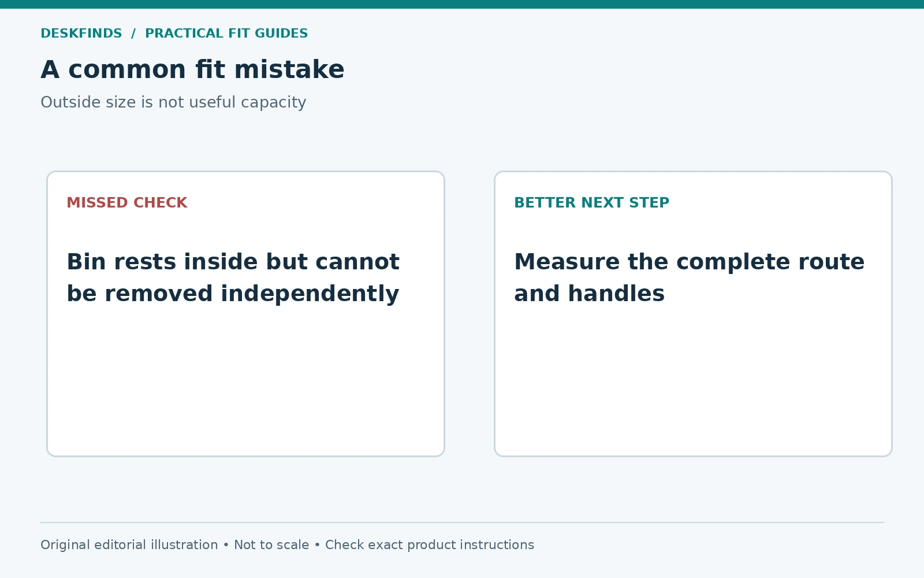The height and width of the screenshot is (578, 924).
Task: Select the 'Bin rests inside but cannot' line
Action: 233,262
